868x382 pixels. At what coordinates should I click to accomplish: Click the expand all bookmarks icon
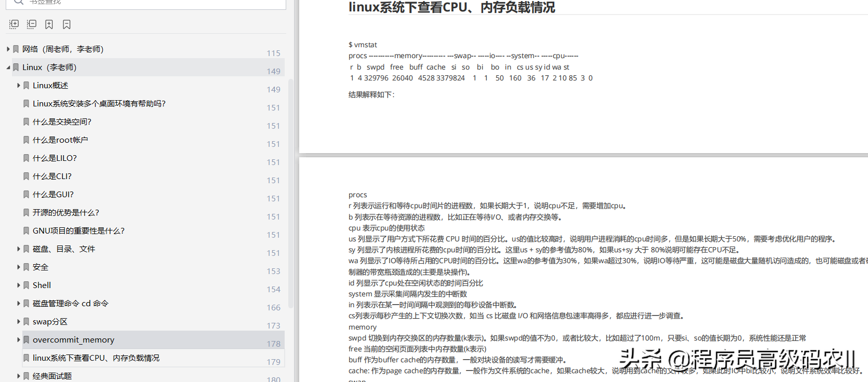click(14, 24)
